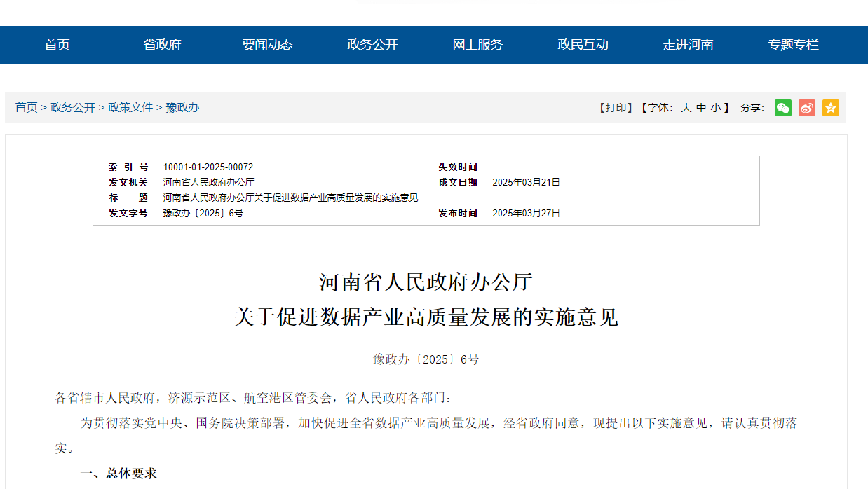This screenshot has height=489, width=868.
Task: Set font size to 大
Action: tap(686, 108)
